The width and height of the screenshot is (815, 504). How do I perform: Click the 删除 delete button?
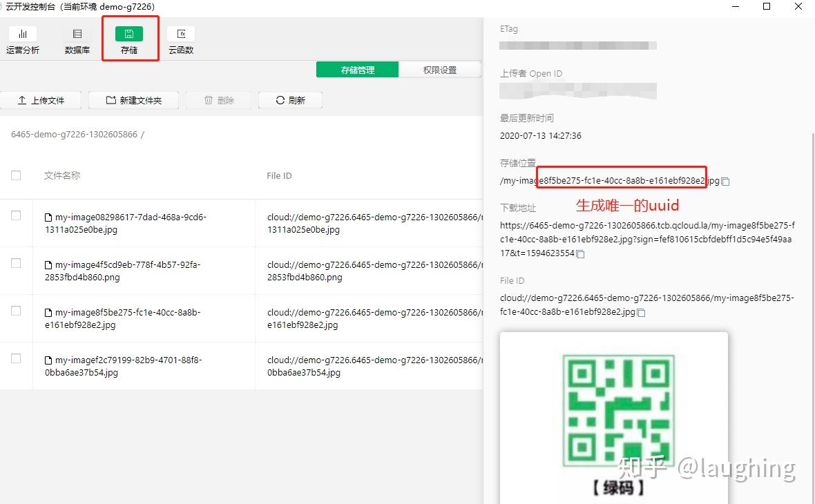pos(219,100)
